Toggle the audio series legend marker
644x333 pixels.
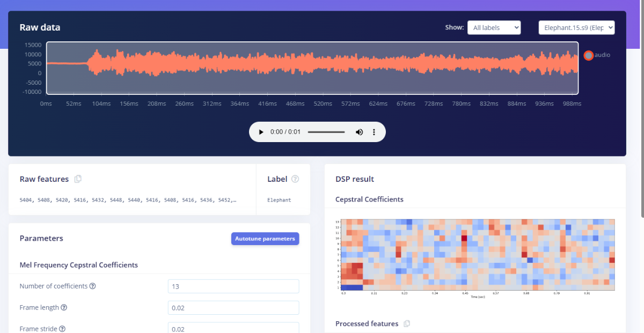coord(589,55)
